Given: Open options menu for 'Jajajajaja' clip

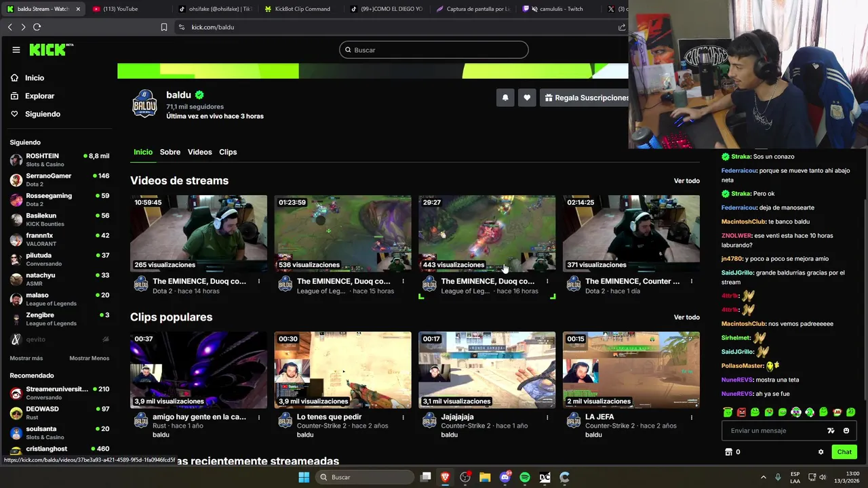Looking at the screenshot, I should [547, 418].
